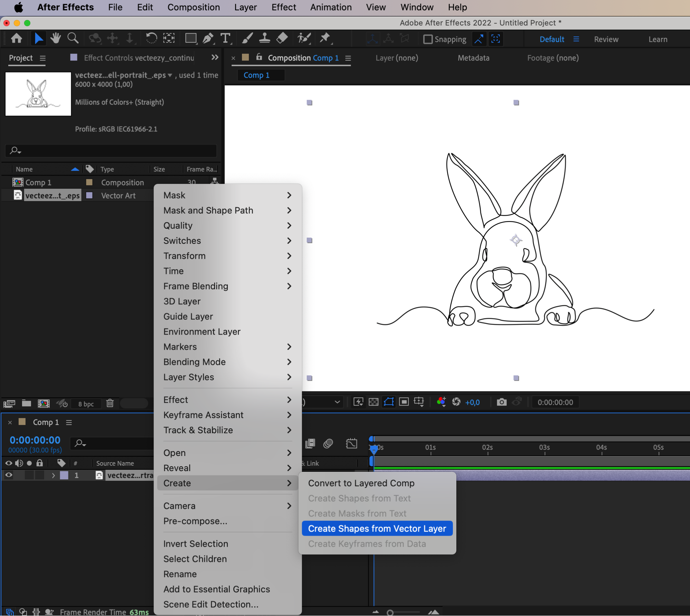690x616 pixels.
Task: Open the Project search filter dropdown
Action: 16,151
